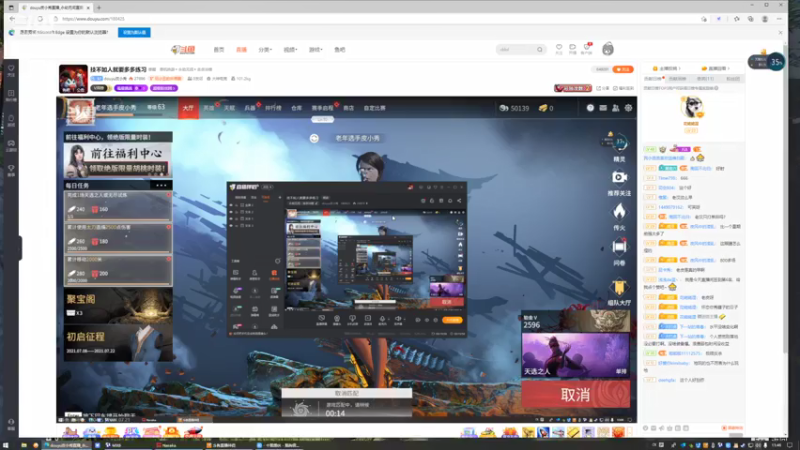
Task: Open the 首页 home tab
Action: (219, 50)
